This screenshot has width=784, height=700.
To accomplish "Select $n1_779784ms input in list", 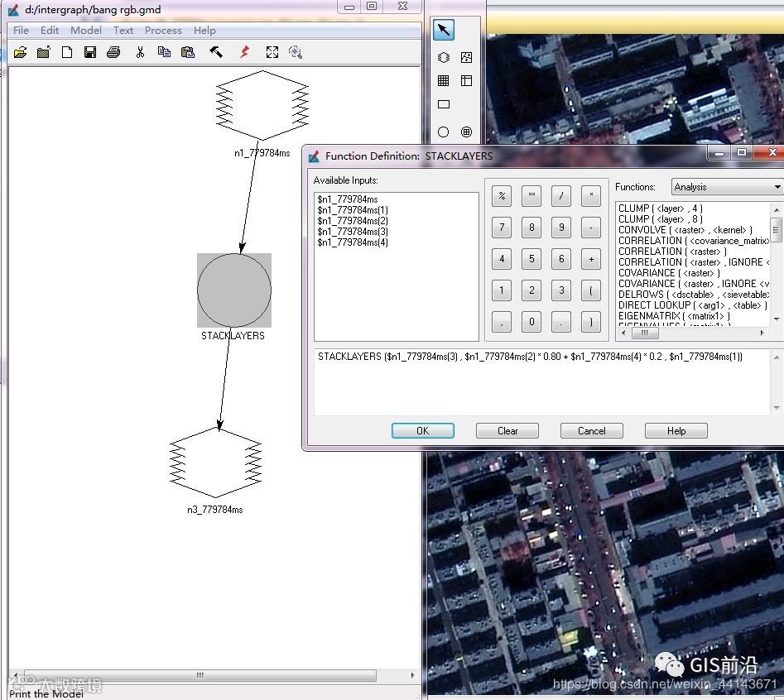I will pos(348,199).
